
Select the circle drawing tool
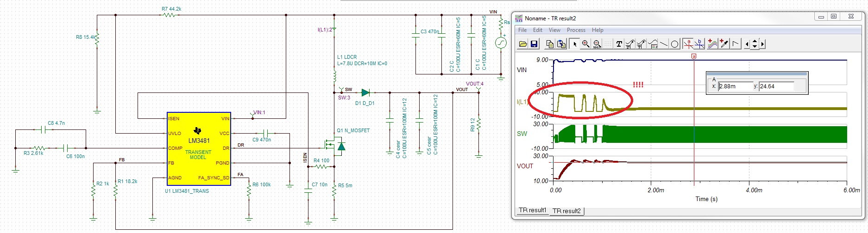[674, 44]
